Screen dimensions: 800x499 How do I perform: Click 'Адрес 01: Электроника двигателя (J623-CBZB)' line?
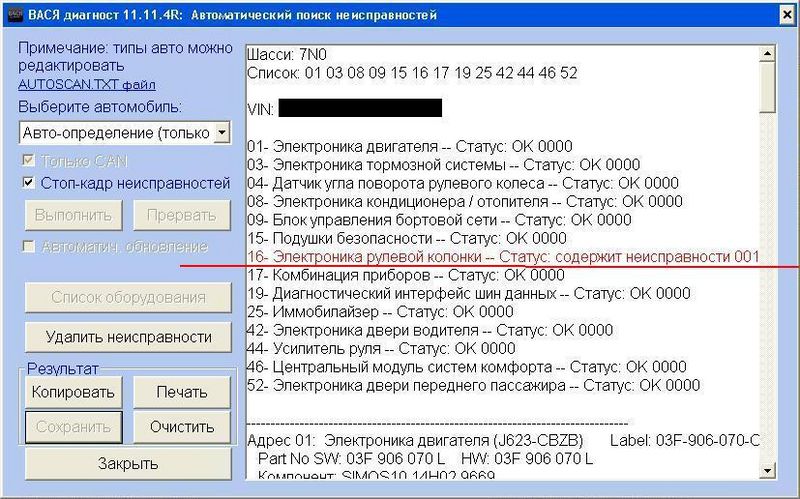point(415,440)
